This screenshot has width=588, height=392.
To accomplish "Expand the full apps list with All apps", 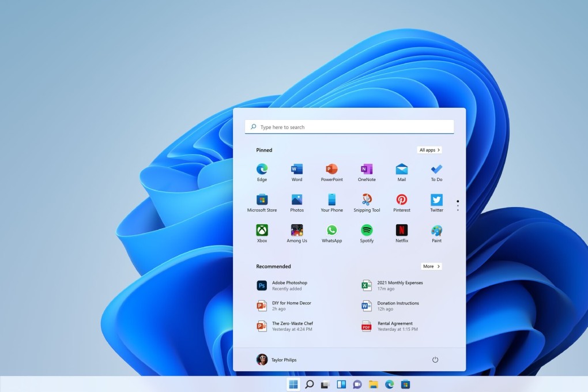I will pos(429,150).
